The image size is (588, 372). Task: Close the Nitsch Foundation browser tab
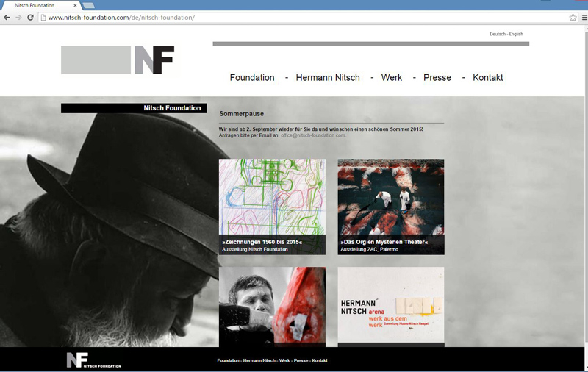(x=75, y=5)
